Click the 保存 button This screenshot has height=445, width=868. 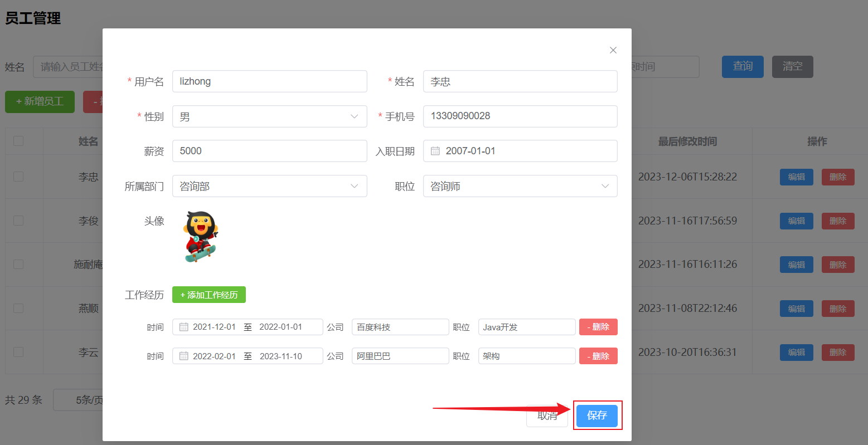597,415
